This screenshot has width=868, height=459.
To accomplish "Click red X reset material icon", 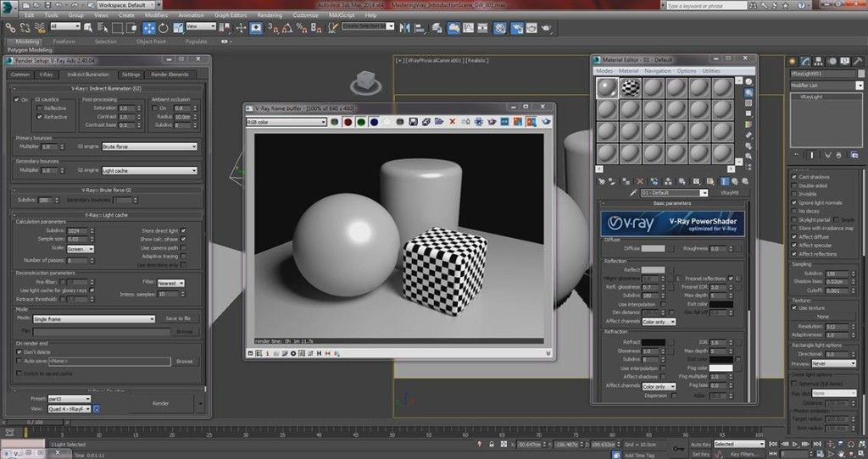I will (642, 180).
